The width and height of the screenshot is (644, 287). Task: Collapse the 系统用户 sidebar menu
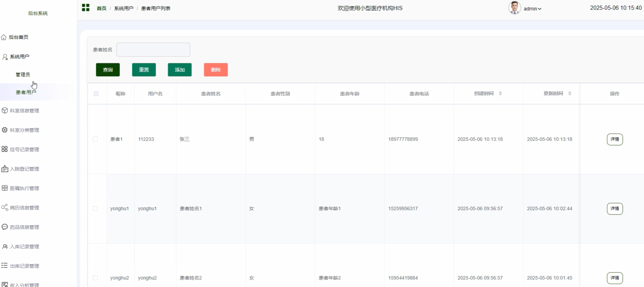[20, 56]
